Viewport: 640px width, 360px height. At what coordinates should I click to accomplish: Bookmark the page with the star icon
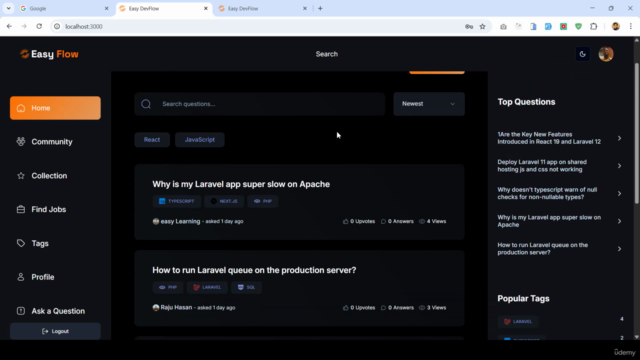click(482, 27)
